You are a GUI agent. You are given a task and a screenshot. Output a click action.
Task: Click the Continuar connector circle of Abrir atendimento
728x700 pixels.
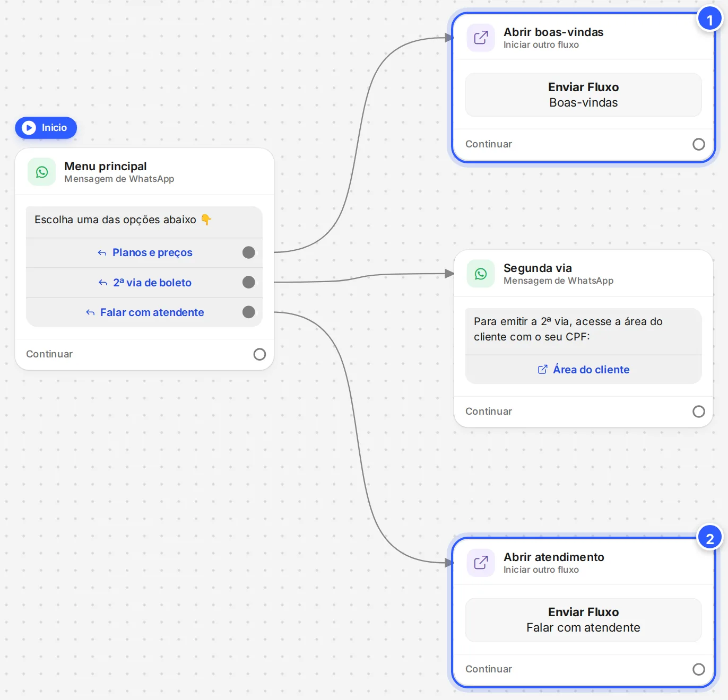pos(699,669)
